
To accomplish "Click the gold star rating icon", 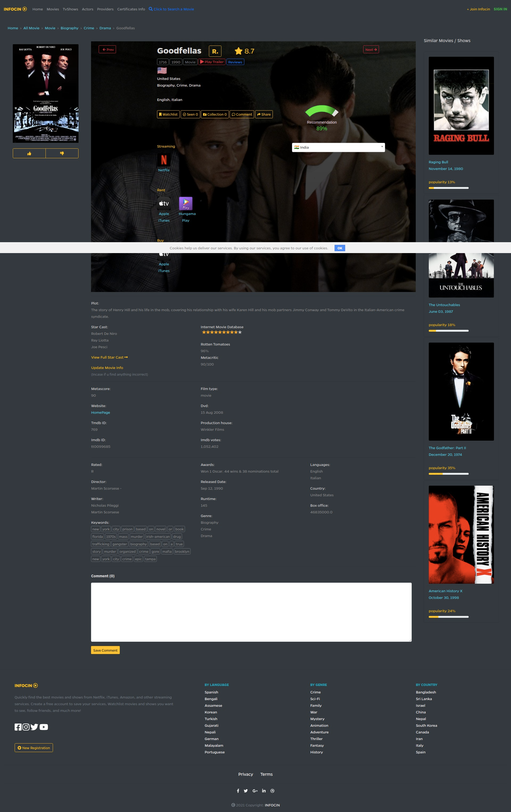I will [238, 51].
